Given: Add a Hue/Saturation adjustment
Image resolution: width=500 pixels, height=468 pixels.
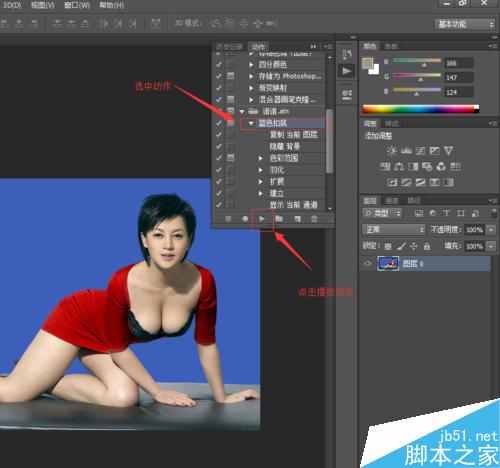Looking at the screenshot, I should coord(385,166).
